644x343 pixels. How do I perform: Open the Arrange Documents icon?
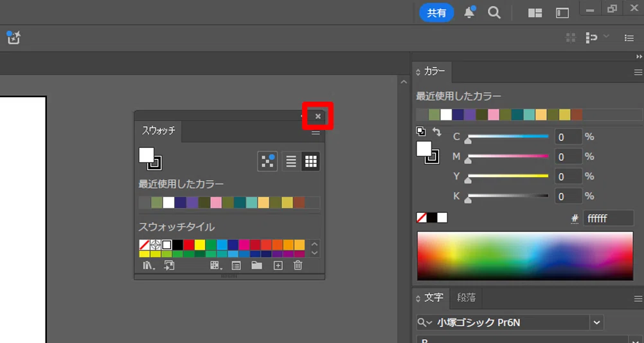[535, 13]
